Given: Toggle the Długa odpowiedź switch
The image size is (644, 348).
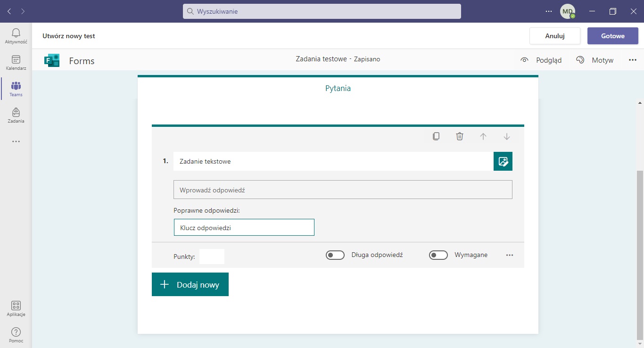Looking at the screenshot, I should (335, 255).
